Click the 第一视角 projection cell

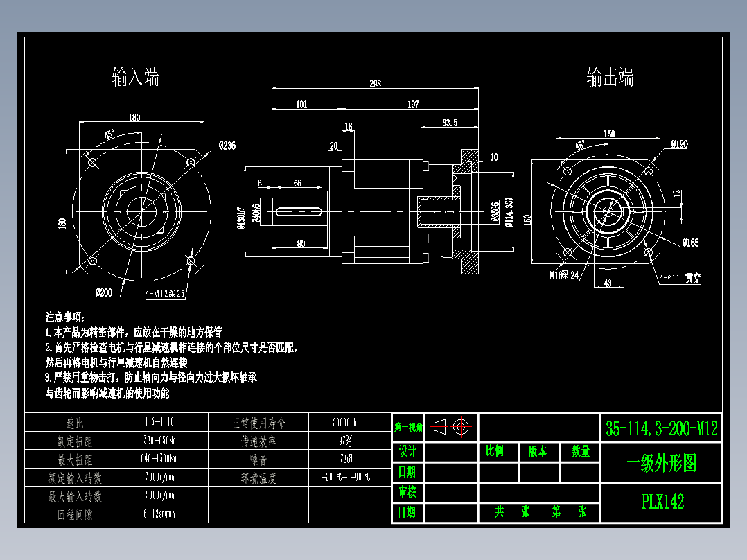point(408,428)
